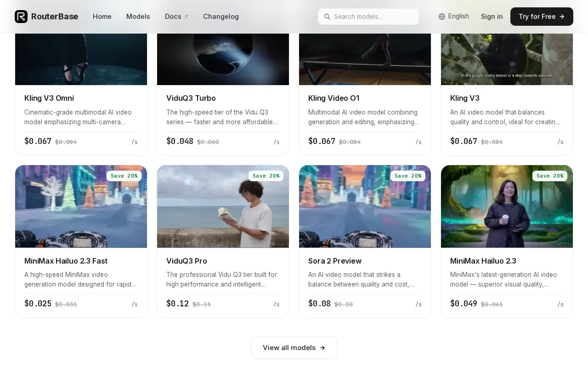
Task: Open the Kling V3 Omni thumbnail
Action: tap(81, 59)
